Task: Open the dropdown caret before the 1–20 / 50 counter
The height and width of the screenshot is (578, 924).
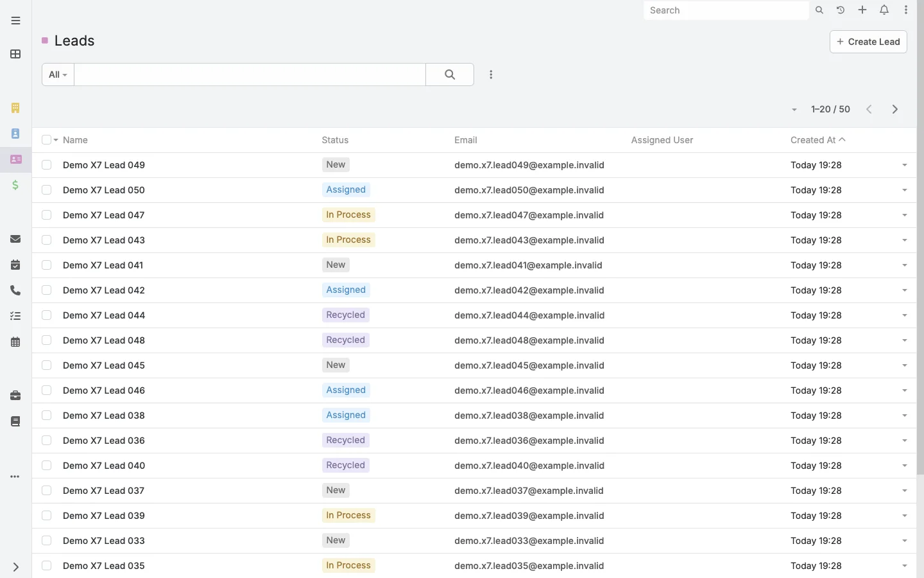Action: 794,110
